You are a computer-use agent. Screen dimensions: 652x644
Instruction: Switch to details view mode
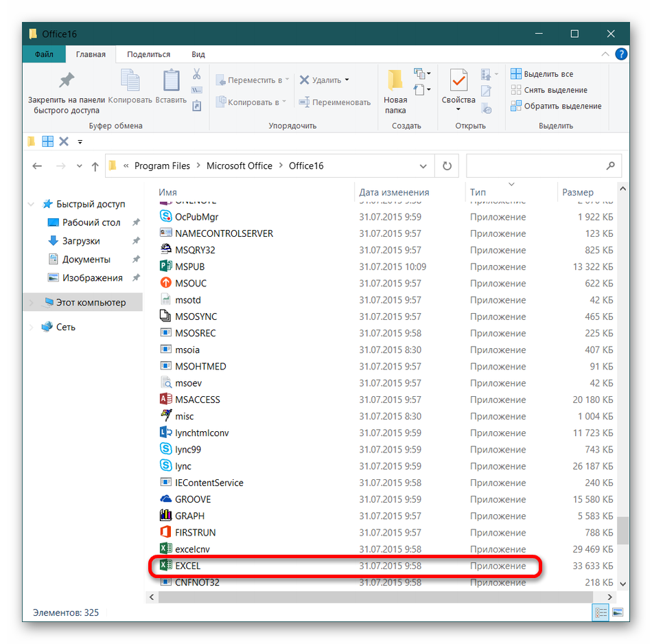click(601, 612)
